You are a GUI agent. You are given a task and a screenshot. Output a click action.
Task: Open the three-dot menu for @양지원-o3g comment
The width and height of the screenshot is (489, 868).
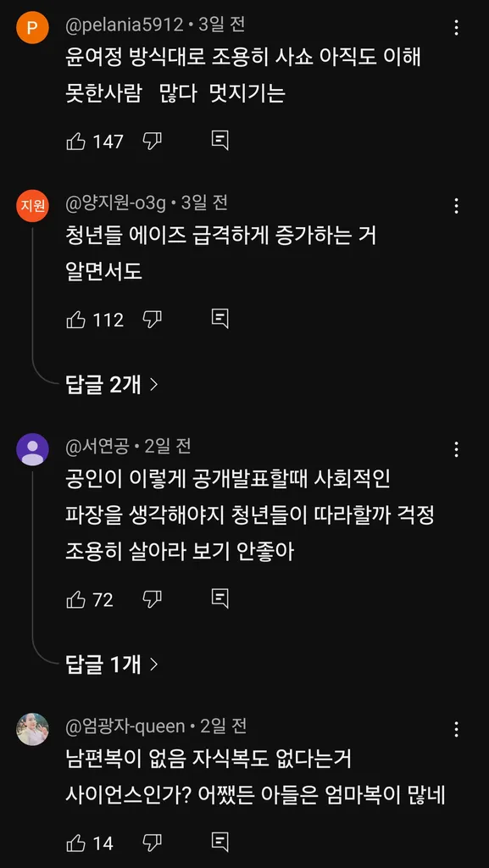click(456, 207)
